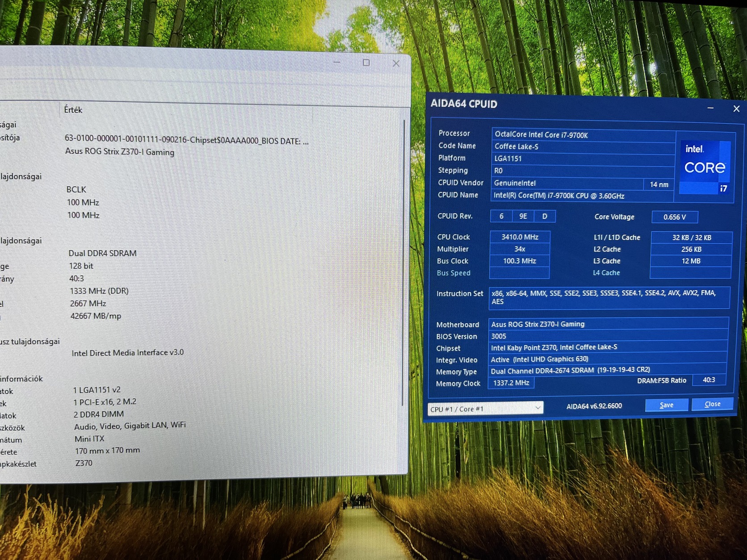This screenshot has width=747, height=560.
Task: Select the '170 mm x 170 mm' value
Action: [x=107, y=451]
